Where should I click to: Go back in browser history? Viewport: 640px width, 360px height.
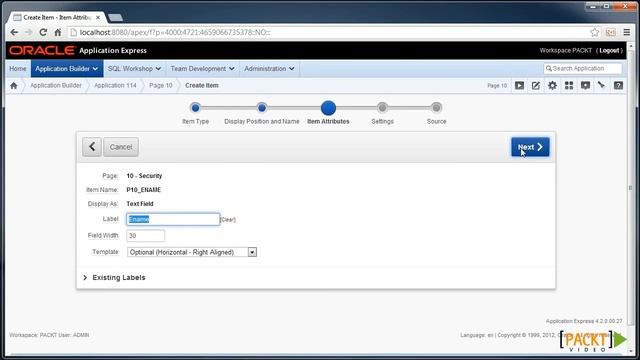point(14,32)
